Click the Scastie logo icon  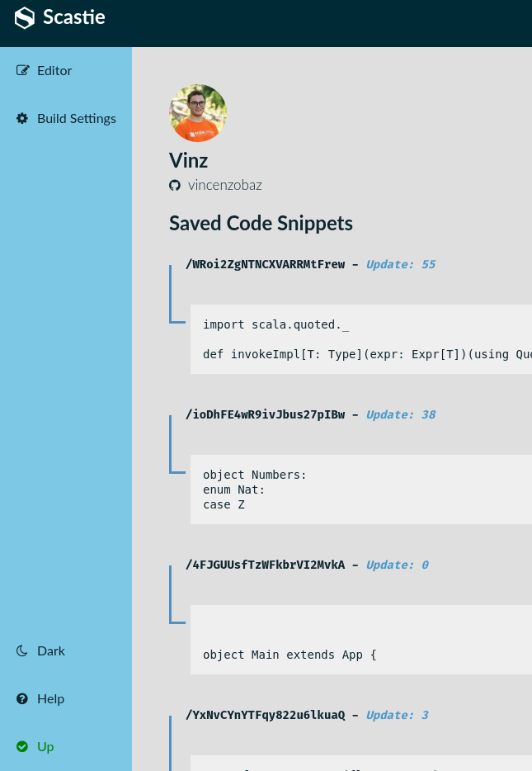(x=24, y=17)
